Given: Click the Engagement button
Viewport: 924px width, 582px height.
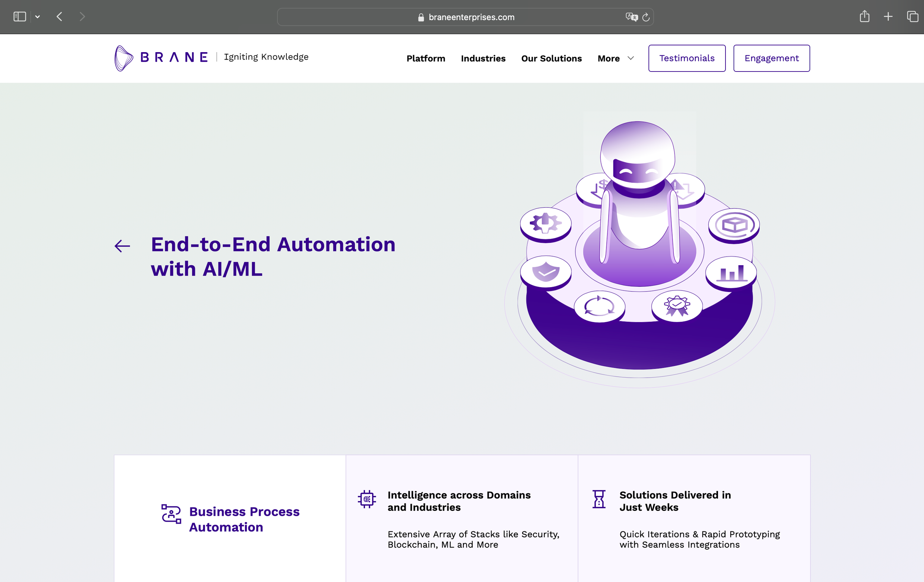Looking at the screenshot, I should point(771,58).
